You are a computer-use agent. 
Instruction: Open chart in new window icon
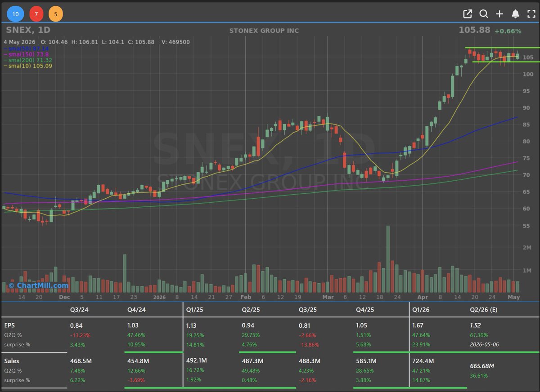tap(468, 14)
